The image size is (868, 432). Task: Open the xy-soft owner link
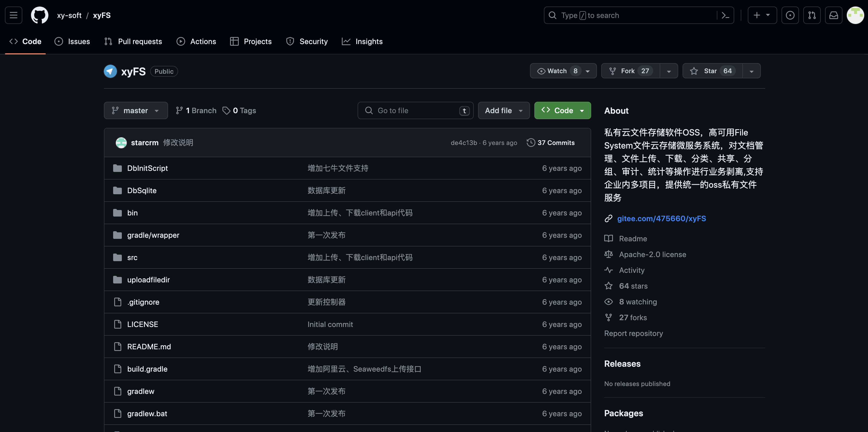coord(69,15)
